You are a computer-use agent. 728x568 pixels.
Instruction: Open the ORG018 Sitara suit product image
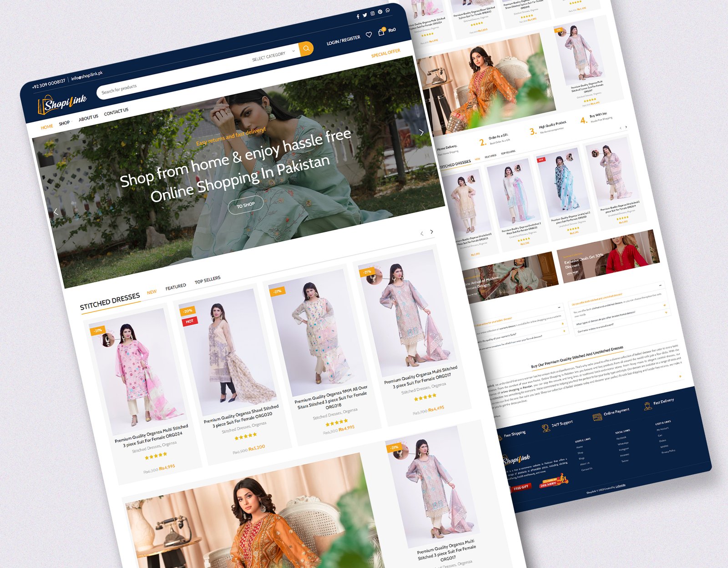317,333
